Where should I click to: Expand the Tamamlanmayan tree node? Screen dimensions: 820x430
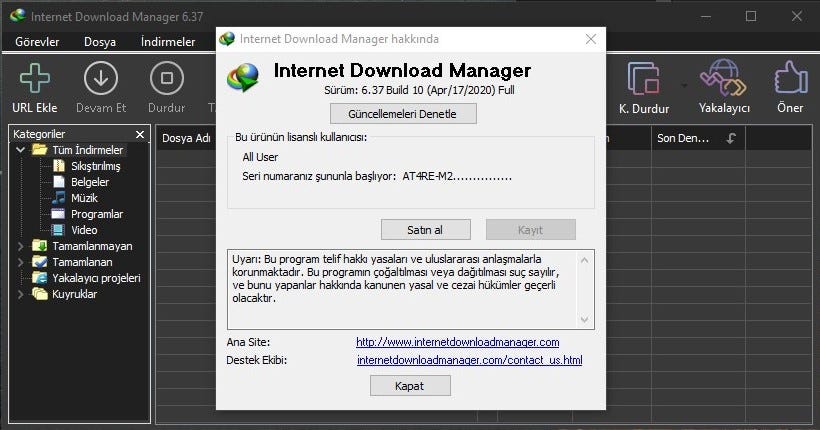[20, 246]
